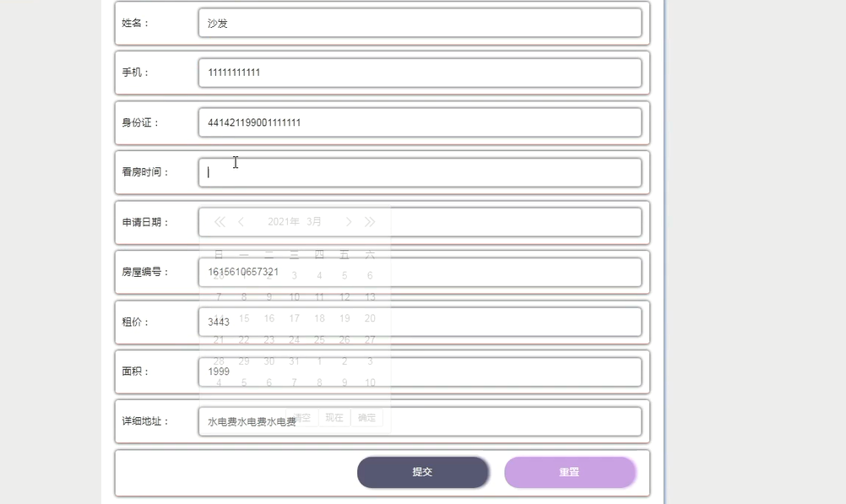This screenshot has width=846, height=504.
Task: Click the single right arrow for next month
Action: click(x=349, y=221)
